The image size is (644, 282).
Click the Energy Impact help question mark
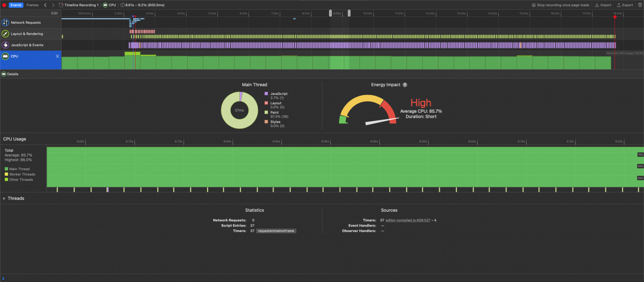[x=405, y=85]
